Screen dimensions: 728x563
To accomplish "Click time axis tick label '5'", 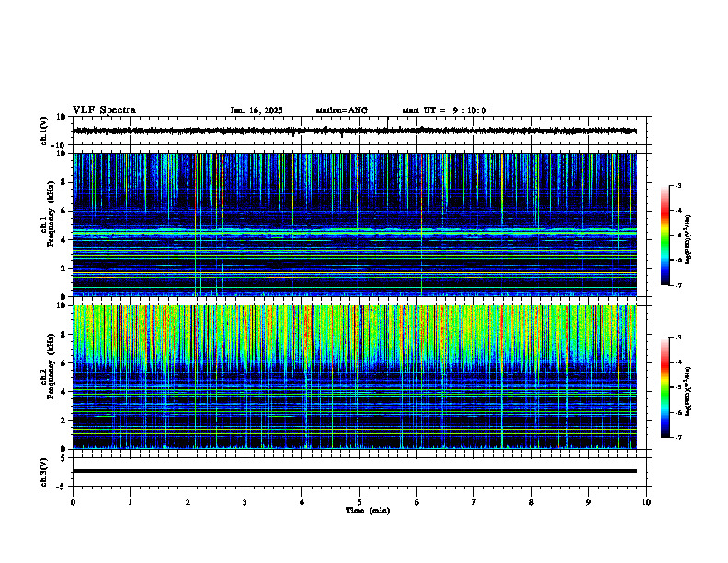I will pyautogui.click(x=359, y=502).
